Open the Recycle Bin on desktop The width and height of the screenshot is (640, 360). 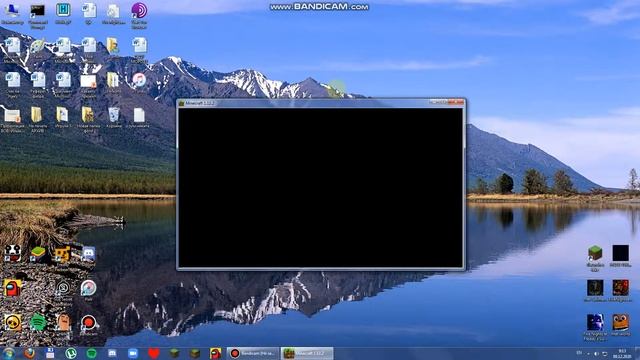pyautogui.click(x=113, y=115)
